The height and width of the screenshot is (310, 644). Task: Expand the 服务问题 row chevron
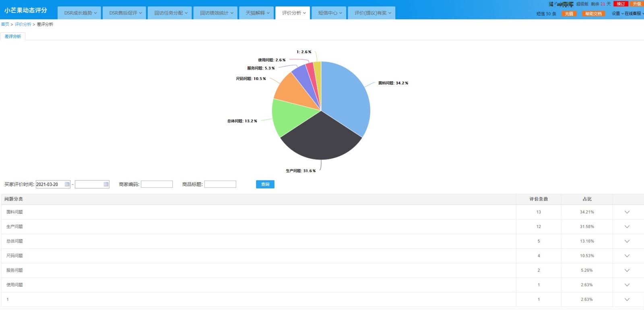pyautogui.click(x=627, y=270)
